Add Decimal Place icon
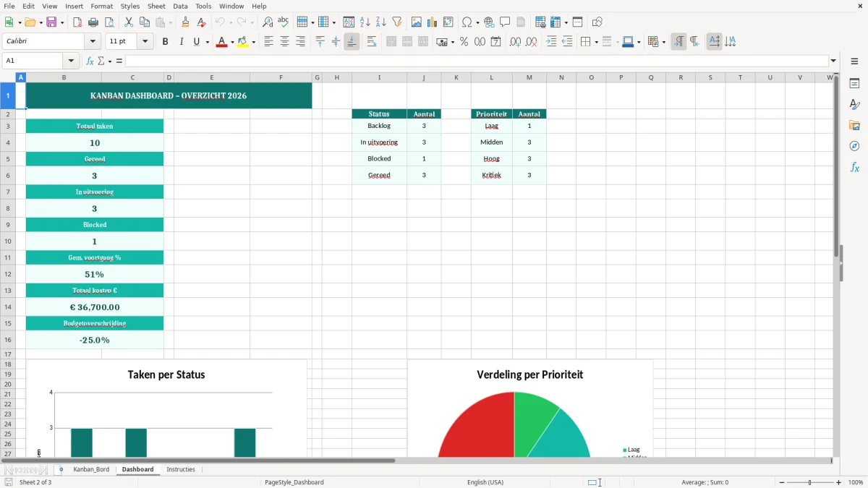Screen dimensions: 868x488 (516, 42)
